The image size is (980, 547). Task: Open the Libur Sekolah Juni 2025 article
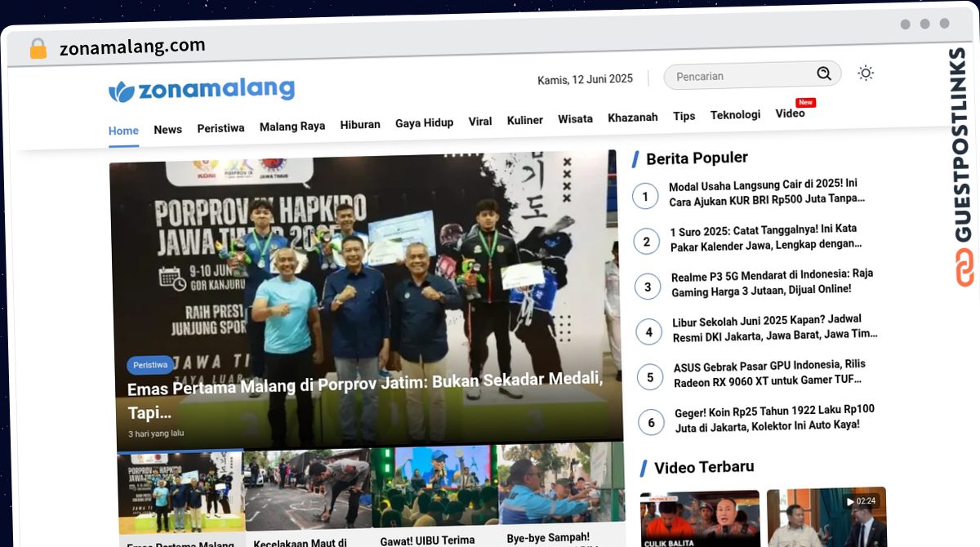pos(774,327)
